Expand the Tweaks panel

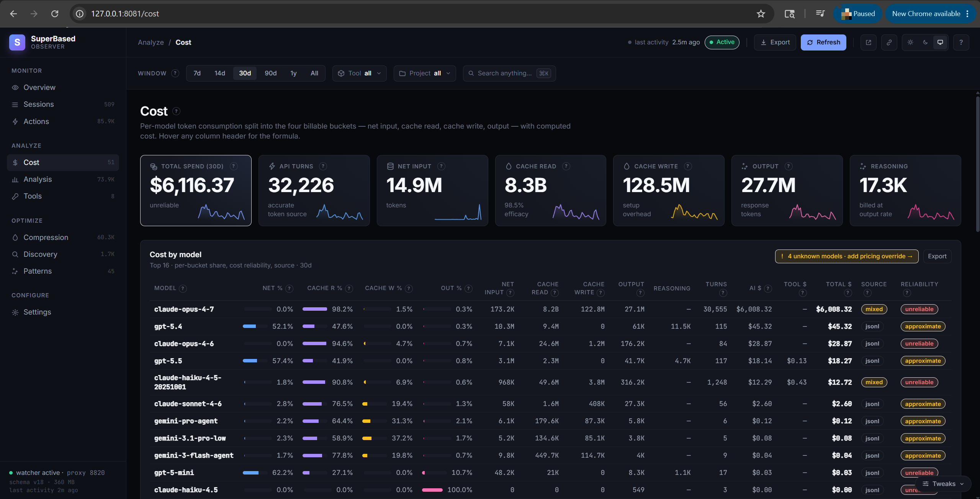click(x=942, y=484)
